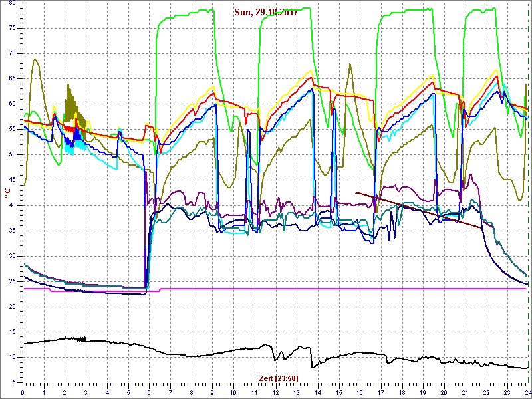Select the 45 value on the temperature axis
Image resolution: width=532 pixels, height=399 pixels.
coord(13,180)
